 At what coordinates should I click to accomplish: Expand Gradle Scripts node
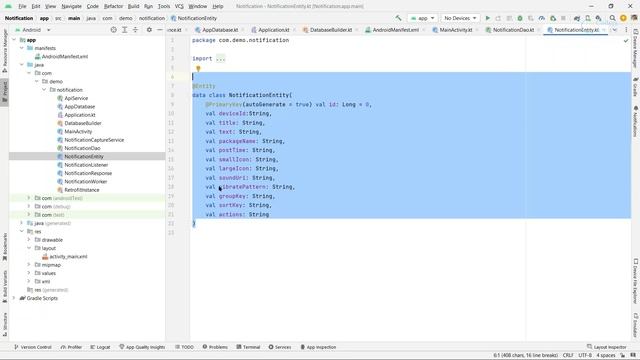tap(14, 298)
